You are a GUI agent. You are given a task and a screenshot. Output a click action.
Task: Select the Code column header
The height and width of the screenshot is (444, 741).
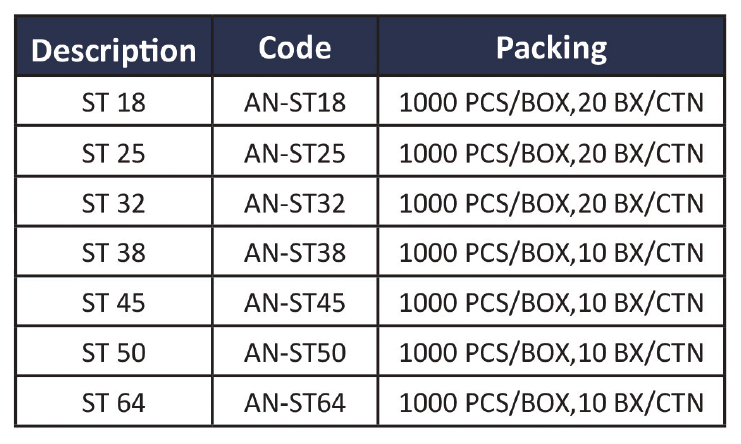click(x=294, y=48)
